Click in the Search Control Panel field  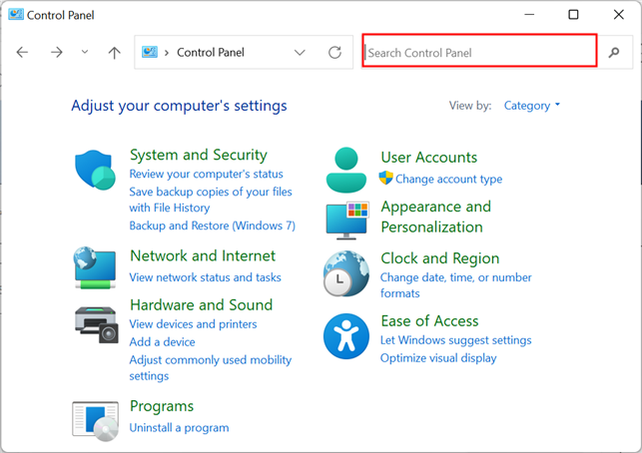[x=479, y=52]
